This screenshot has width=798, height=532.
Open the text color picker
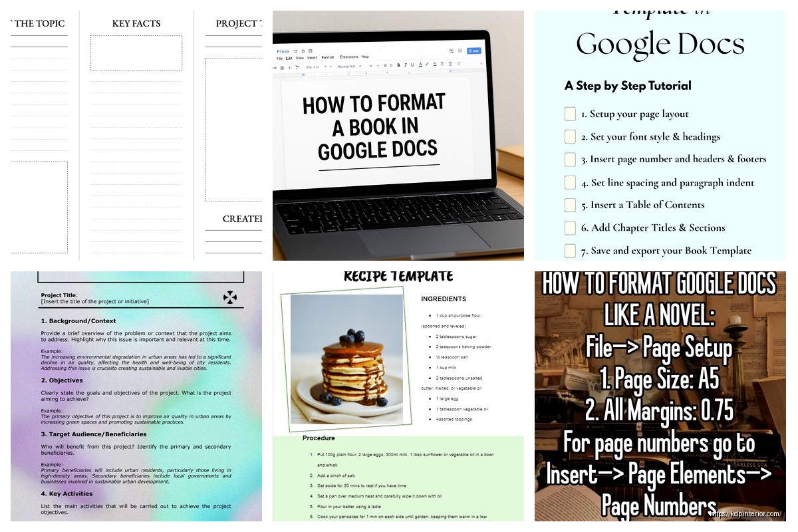point(420,66)
